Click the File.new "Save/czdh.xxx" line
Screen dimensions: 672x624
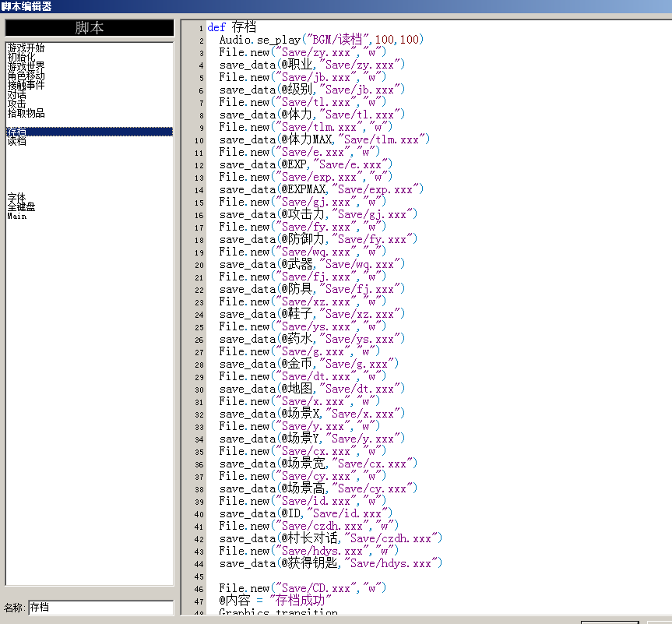pyautogui.click(x=309, y=525)
